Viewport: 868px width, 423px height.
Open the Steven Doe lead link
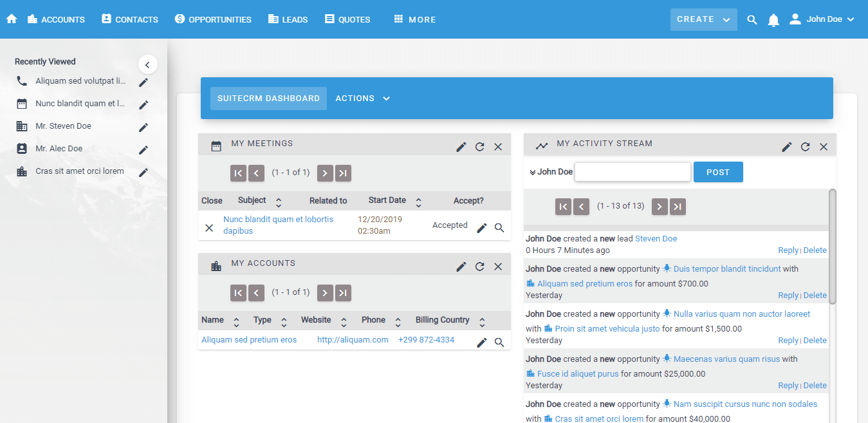tap(656, 239)
